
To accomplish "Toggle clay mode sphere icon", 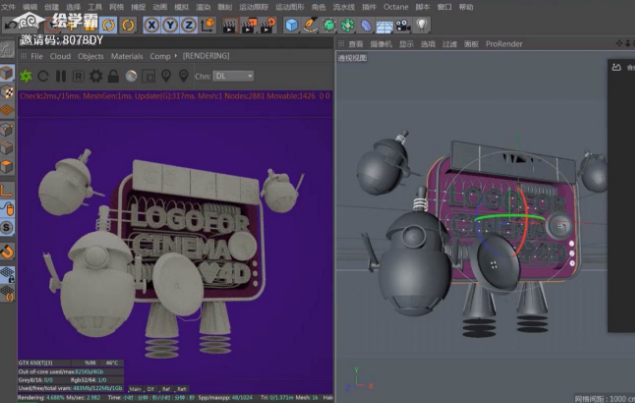I will point(131,76).
